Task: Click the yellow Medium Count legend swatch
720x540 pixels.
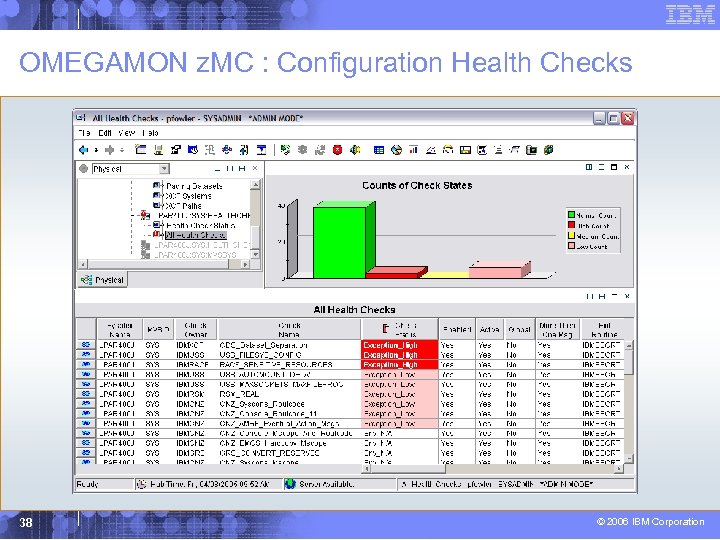Action: pyautogui.click(x=571, y=236)
